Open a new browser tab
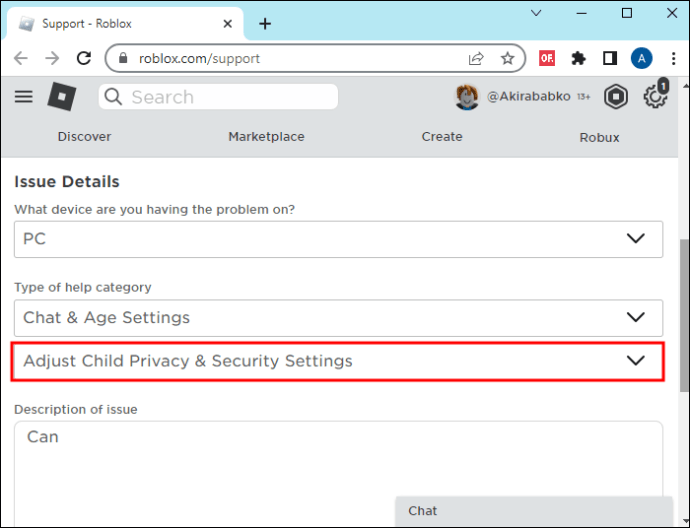Screen dimensions: 690x528 pyautogui.click(x=265, y=24)
